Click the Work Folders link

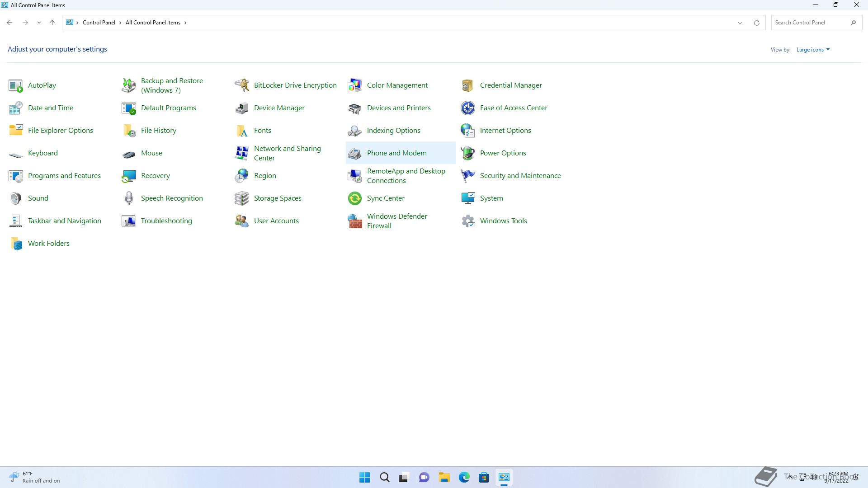pyautogui.click(x=49, y=244)
